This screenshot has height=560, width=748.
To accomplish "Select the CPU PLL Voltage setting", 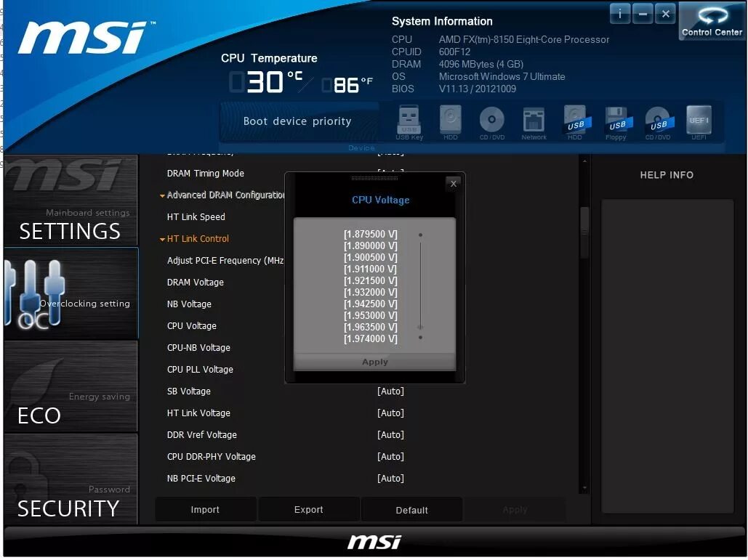I will coord(200,370).
